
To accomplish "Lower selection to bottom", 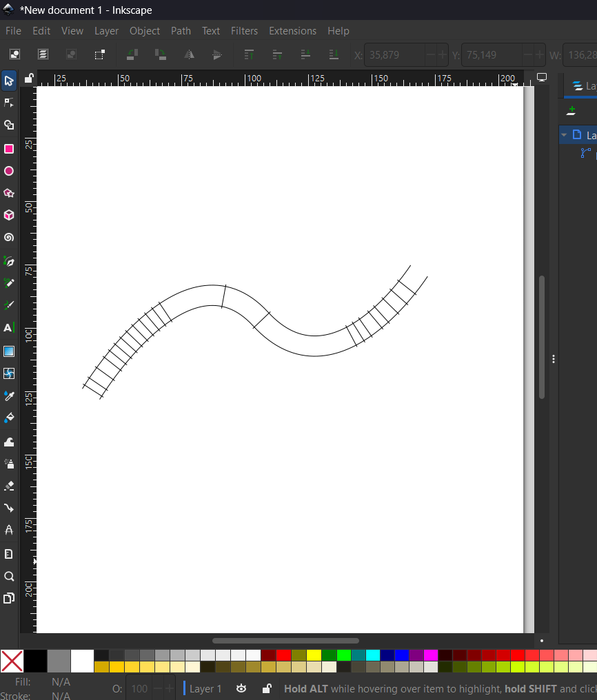I will pos(334,54).
